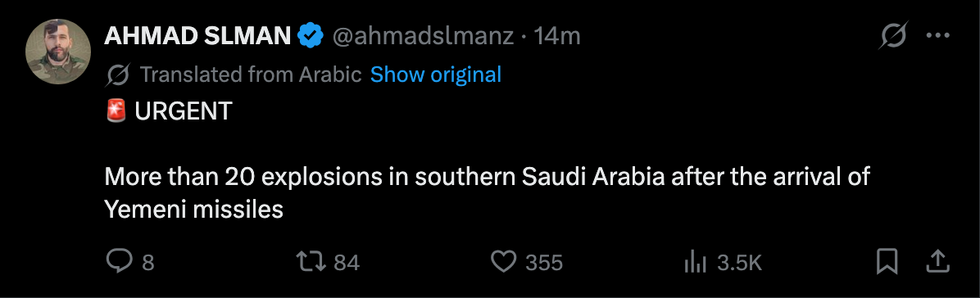
Task: View analytics via the bar chart icon
Action: click(x=695, y=263)
